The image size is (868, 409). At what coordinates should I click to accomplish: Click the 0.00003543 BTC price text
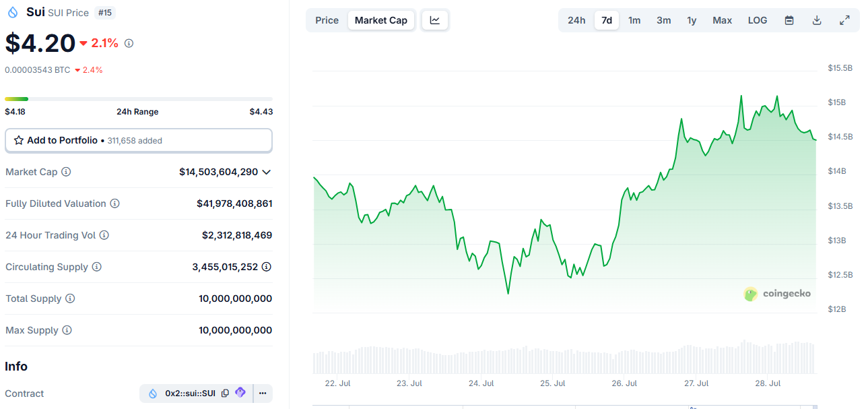(37, 70)
